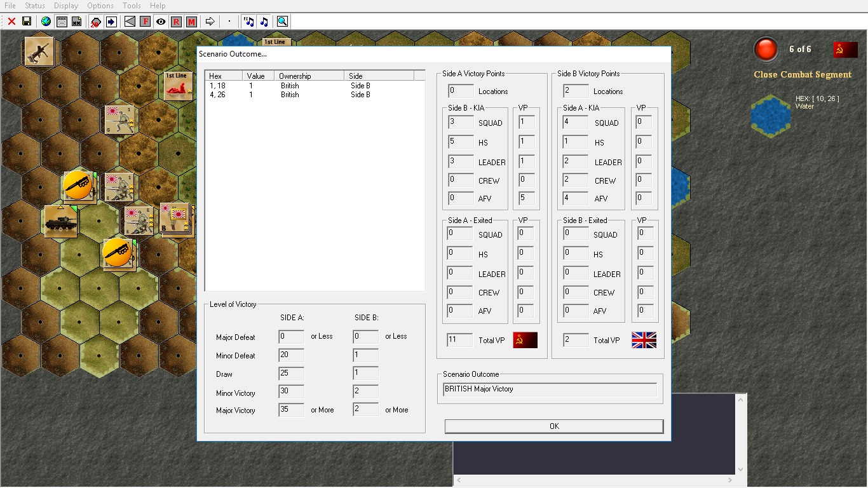The height and width of the screenshot is (488, 868).
Task: Click the Value column header
Action: 257,76
